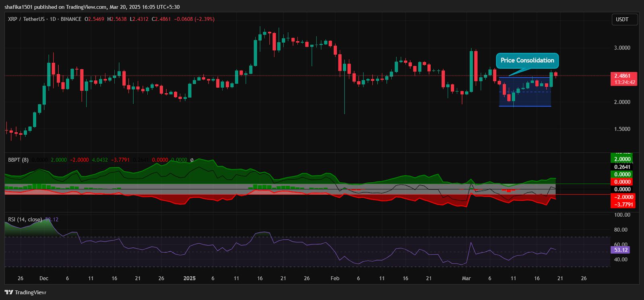Click the 0.2641 label on BBPT axis
Viewport: 644px width, 300px height.
pos(622,167)
